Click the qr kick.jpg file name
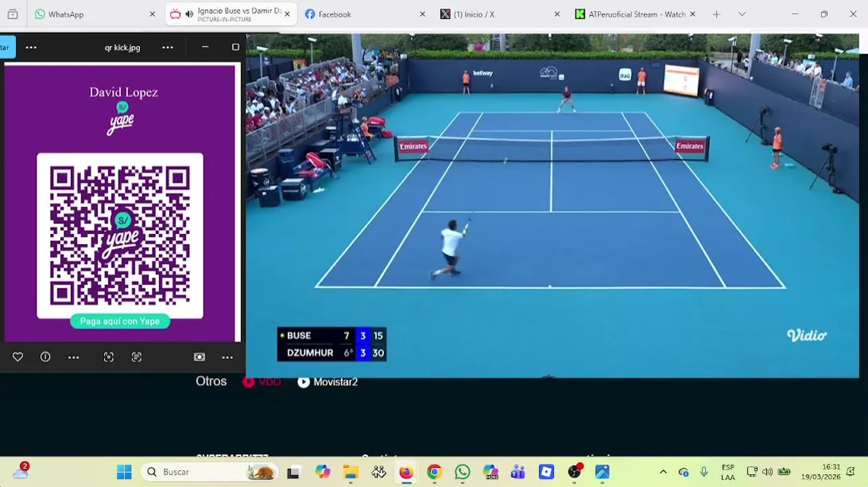 pyautogui.click(x=122, y=47)
